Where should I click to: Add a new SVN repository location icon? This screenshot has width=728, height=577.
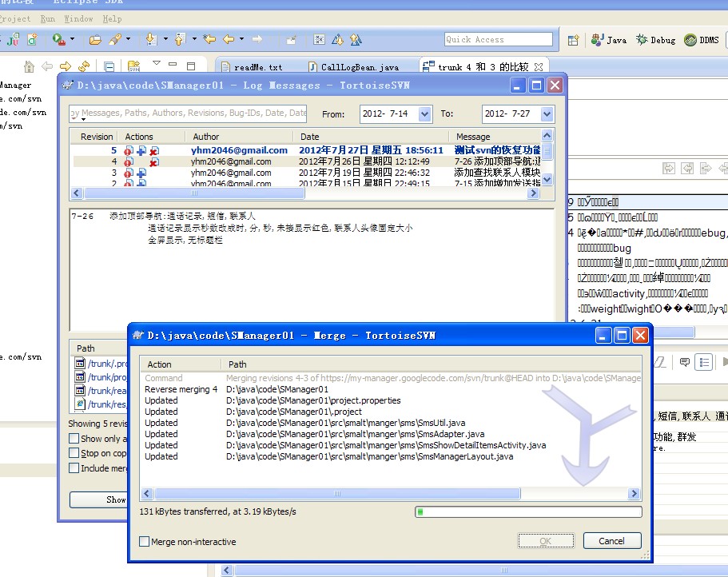[133, 66]
